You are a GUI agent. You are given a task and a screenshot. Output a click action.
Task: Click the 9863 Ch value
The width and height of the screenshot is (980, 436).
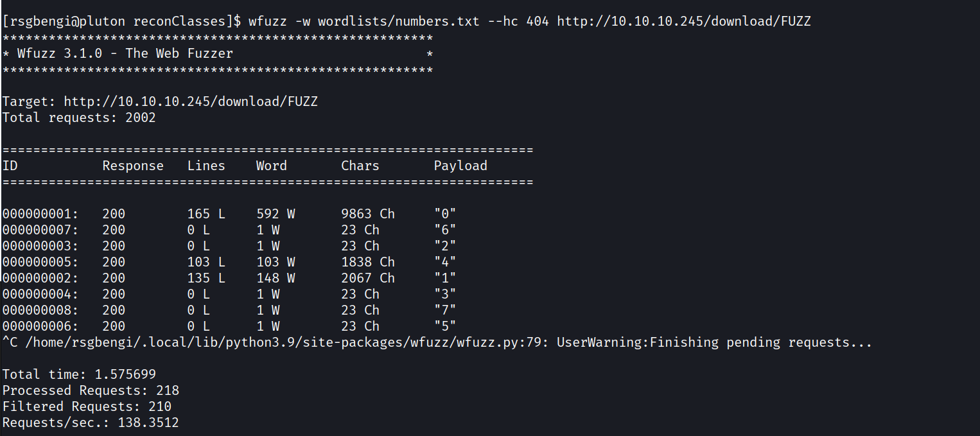point(367,214)
